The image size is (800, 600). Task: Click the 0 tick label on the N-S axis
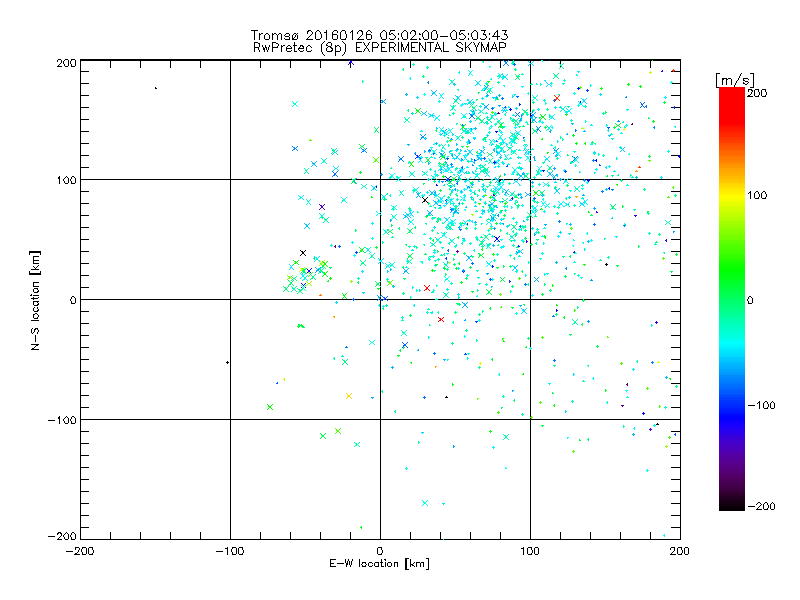point(73,300)
